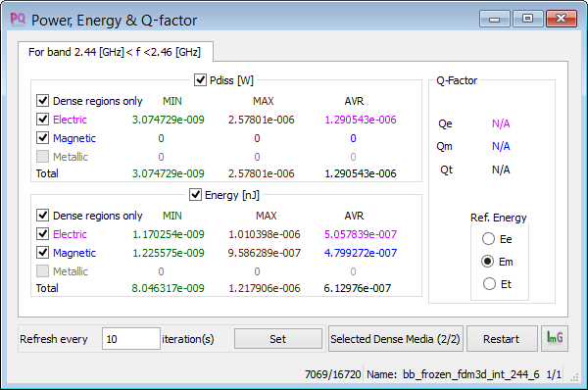Click the ImG icon button
Image resolution: width=588 pixels, height=390 pixels.
[x=555, y=338]
